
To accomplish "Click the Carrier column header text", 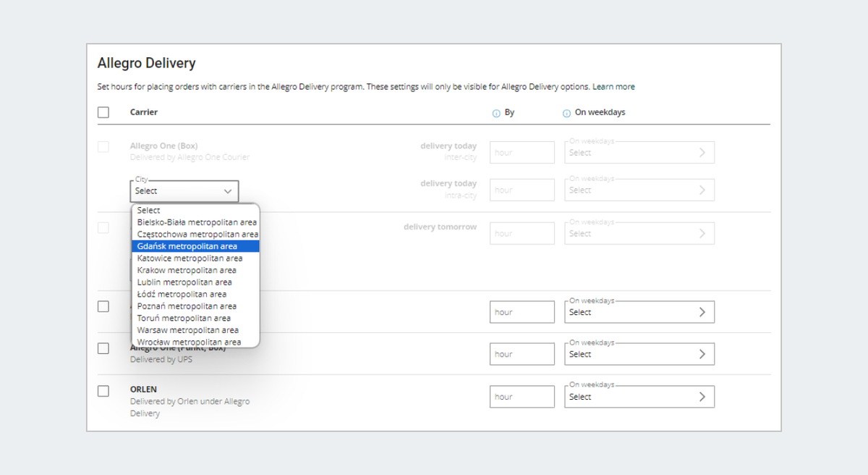I will pyautogui.click(x=144, y=112).
